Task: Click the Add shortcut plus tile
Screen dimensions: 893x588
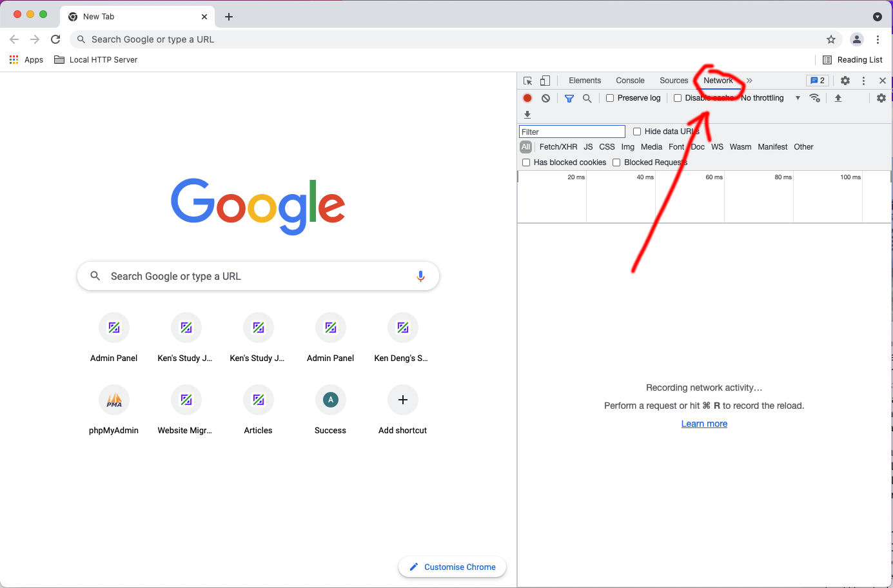Action: [403, 410]
